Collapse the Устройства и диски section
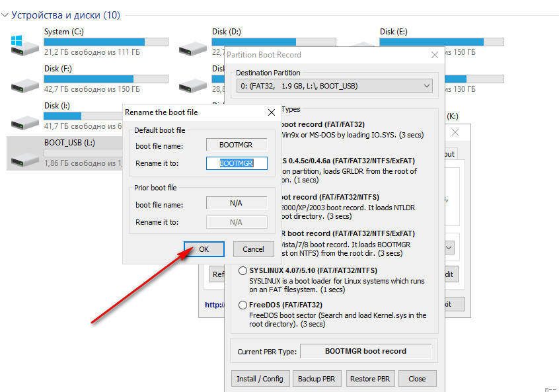This screenshot has width=559, height=392. tap(6, 15)
